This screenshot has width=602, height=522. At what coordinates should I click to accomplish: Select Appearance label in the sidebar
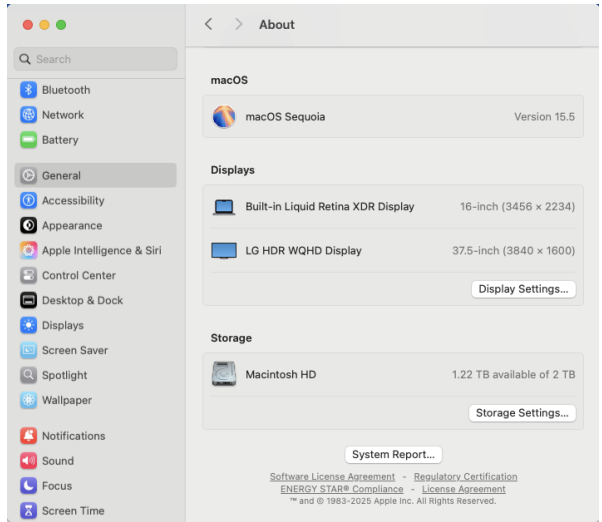coord(72,226)
